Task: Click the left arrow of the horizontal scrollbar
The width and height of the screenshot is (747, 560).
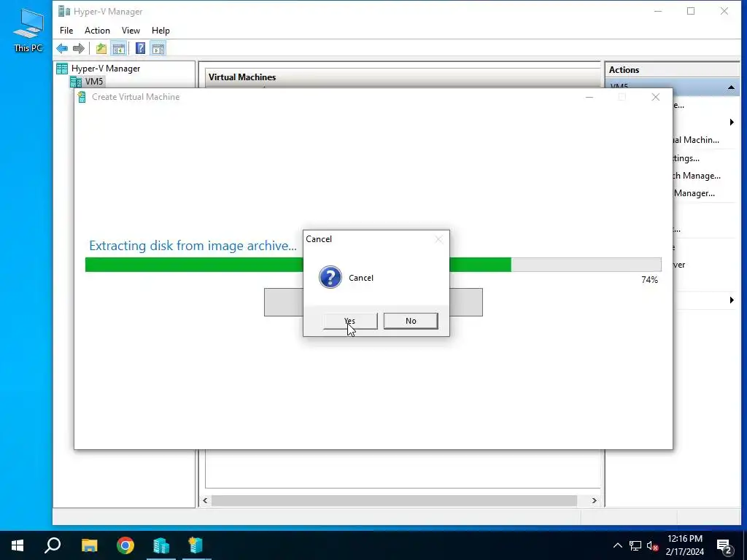Action: [x=205, y=500]
